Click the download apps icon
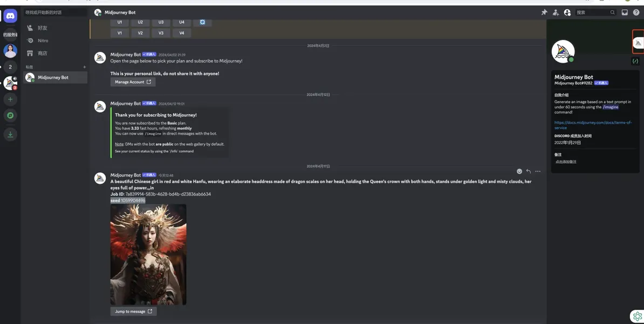644x324 pixels. [10, 134]
